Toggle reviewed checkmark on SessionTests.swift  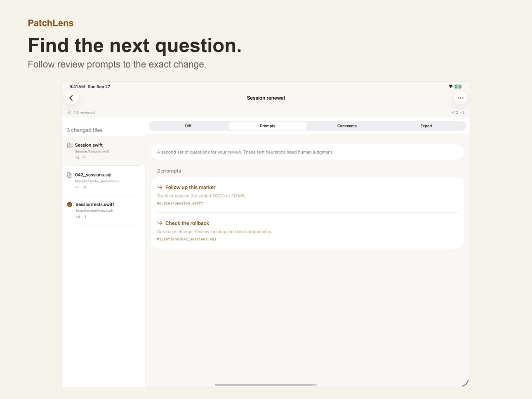coord(70,204)
